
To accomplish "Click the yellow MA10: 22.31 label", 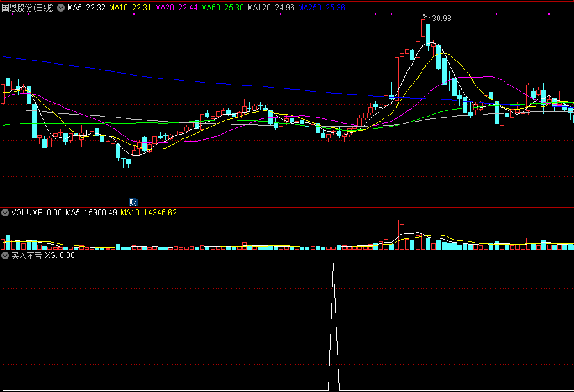I will click(x=130, y=8).
